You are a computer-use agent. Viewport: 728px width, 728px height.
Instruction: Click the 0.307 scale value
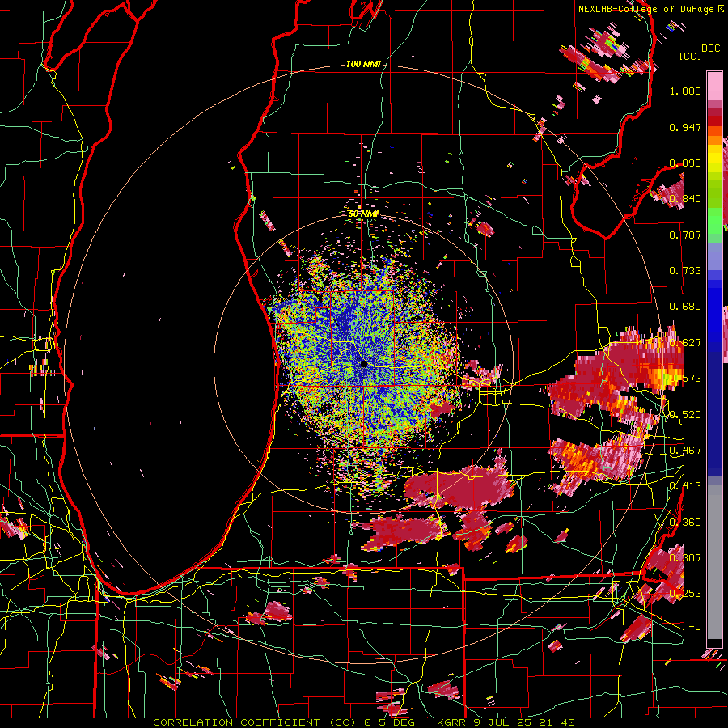pos(685,557)
